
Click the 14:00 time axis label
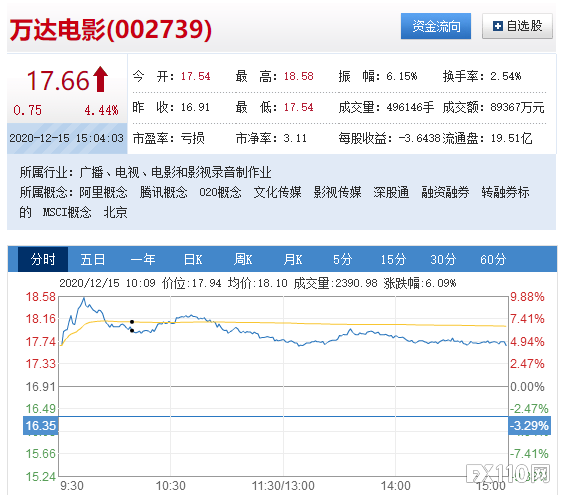pyautogui.click(x=396, y=486)
